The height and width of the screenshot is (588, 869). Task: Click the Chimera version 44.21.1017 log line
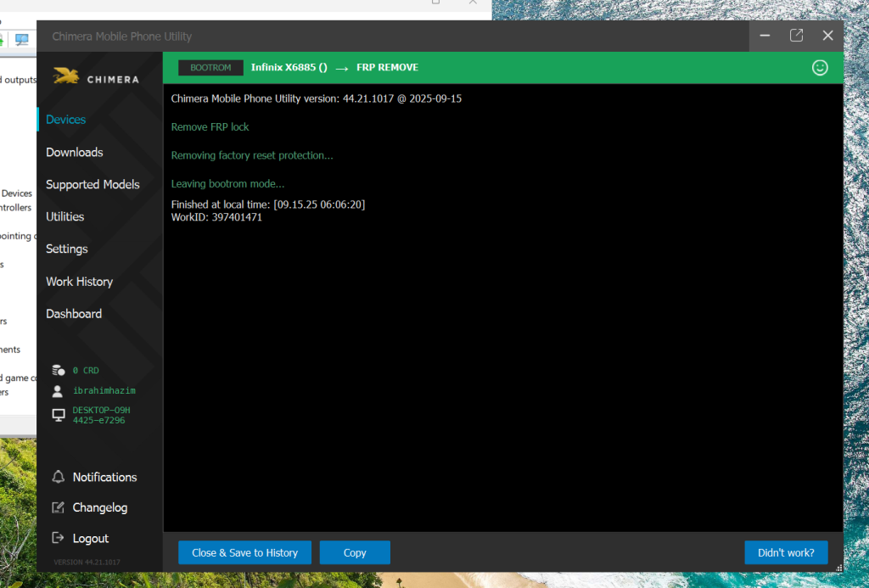point(316,98)
